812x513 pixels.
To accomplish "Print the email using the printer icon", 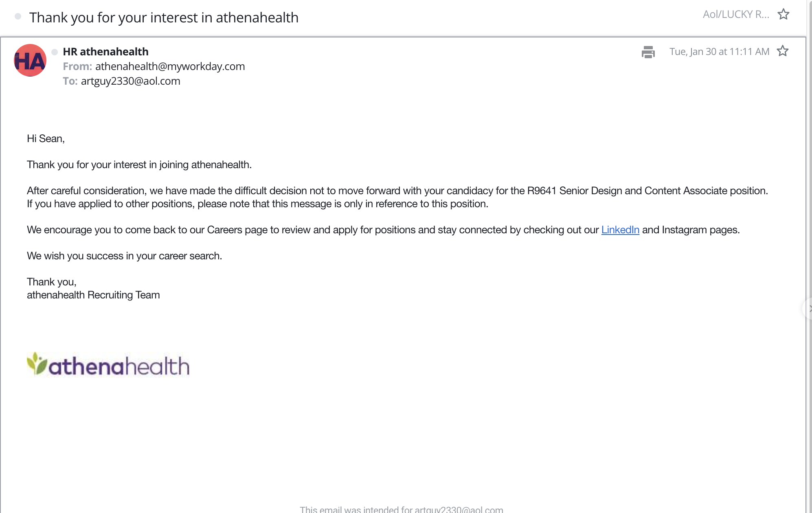I will tap(649, 52).
